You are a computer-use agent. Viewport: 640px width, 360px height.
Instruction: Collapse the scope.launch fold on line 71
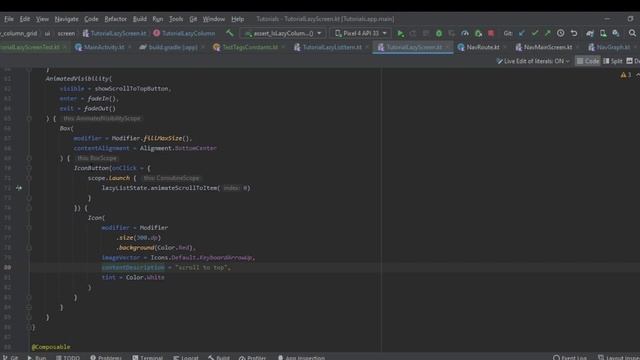pyautogui.click(x=29, y=178)
